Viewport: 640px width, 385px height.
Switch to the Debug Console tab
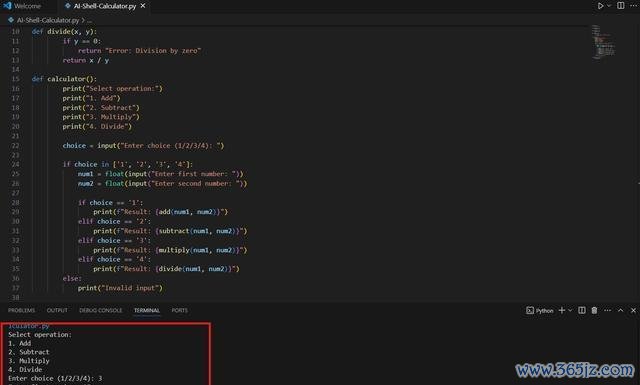(101, 310)
